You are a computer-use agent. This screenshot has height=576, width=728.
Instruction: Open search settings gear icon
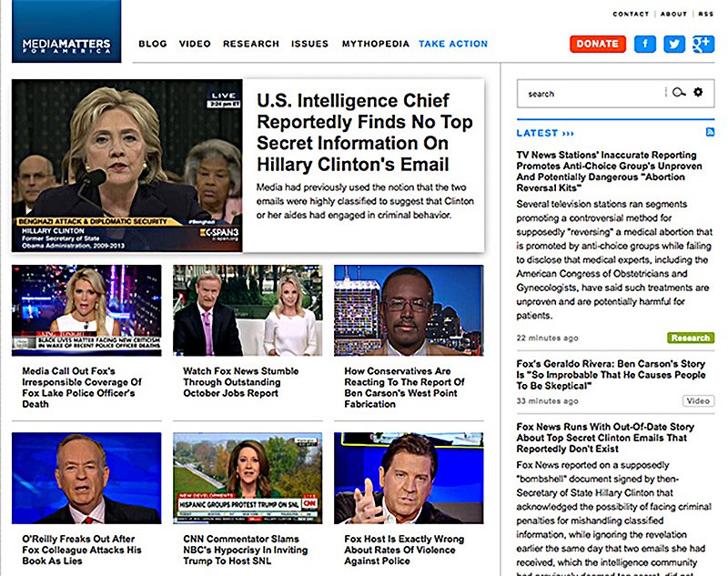(698, 92)
